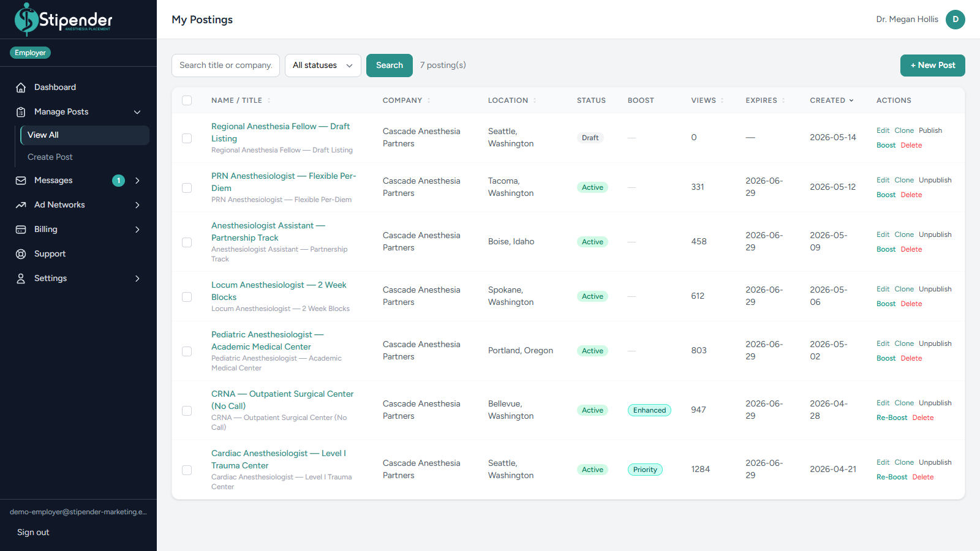The height and width of the screenshot is (551, 980).
Task: Click the Enhanced boost badge
Action: coord(649,410)
